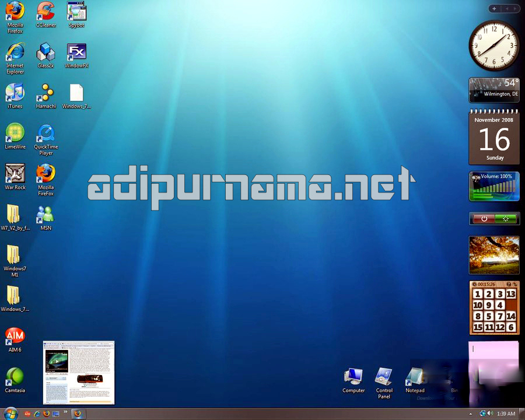Show hidden tray icons arrow

click(470, 414)
